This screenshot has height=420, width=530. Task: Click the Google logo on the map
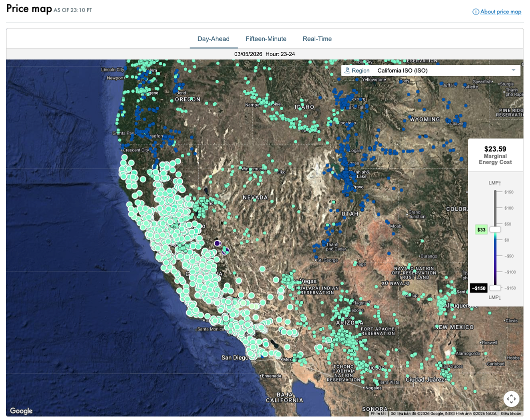(21, 411)
